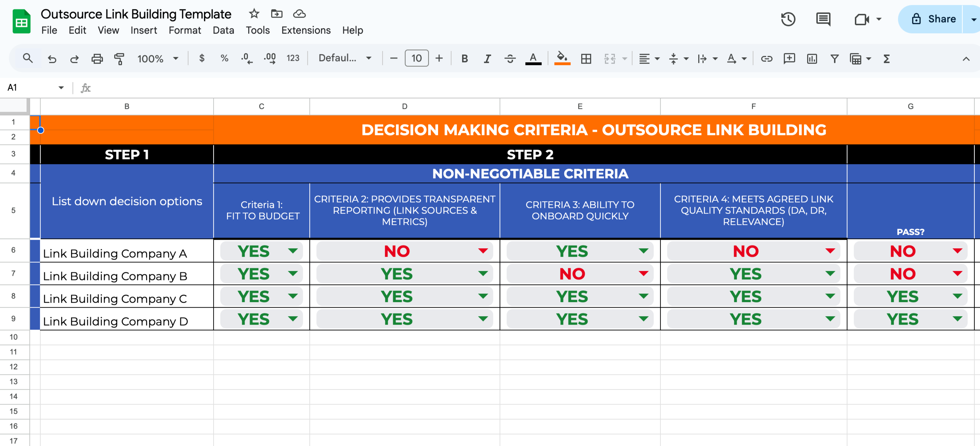Click the Currency format icon
Image resolution: width=980 pixels, height=446 pixels.
pyautogui.click(x=201, y=58)
